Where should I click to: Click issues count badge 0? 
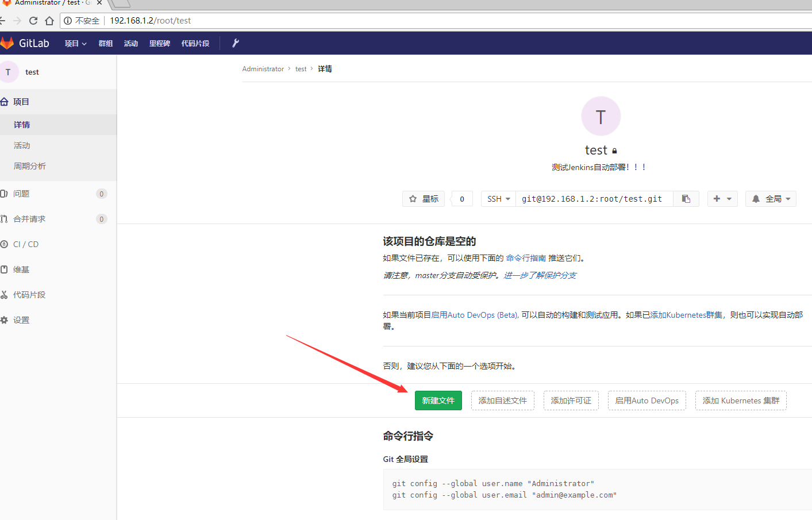point(102,194)
